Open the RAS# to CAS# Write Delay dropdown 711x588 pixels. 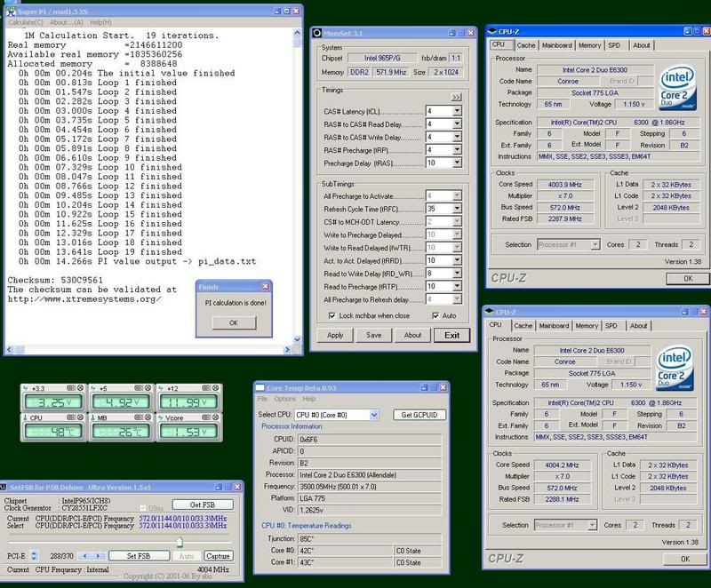(457, 137)
